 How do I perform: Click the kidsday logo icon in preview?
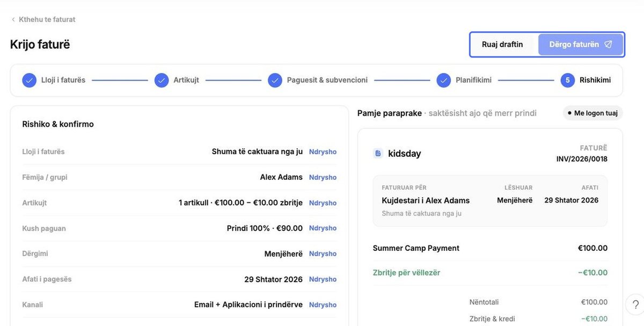pyautogui.click(x=378, y=154)
